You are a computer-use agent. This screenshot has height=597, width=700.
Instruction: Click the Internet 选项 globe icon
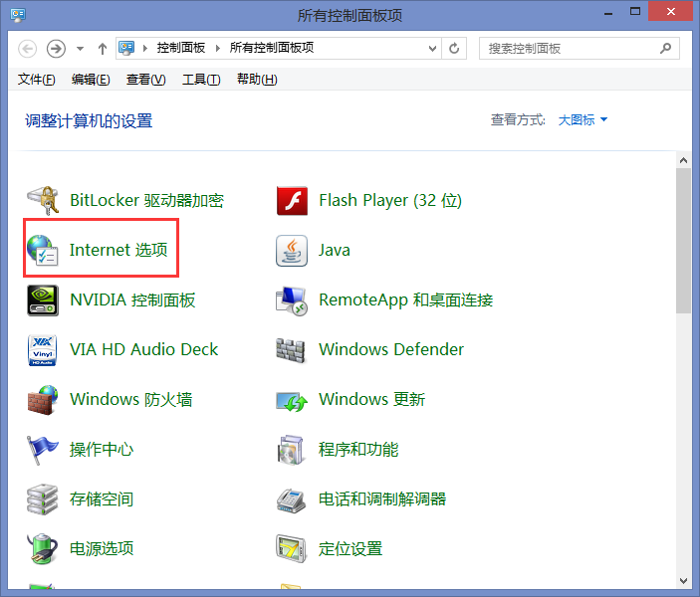[x=43, y=251]
